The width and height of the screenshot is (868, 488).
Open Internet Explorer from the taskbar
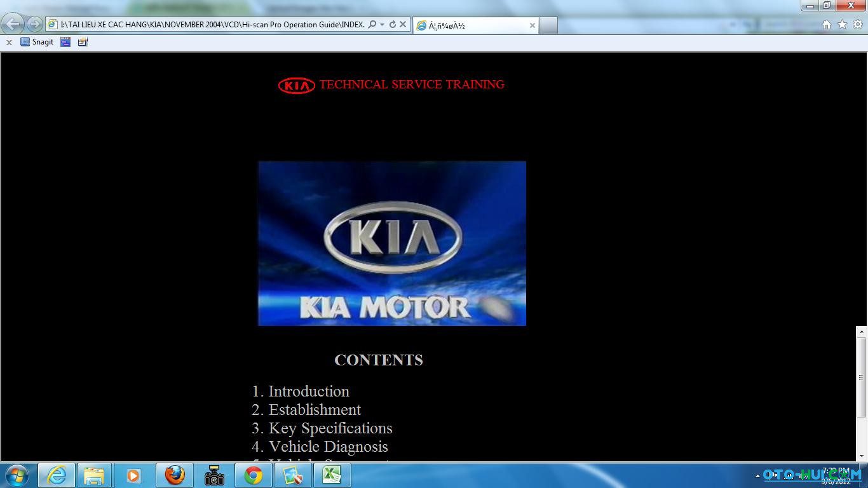(x=57, y=475)
